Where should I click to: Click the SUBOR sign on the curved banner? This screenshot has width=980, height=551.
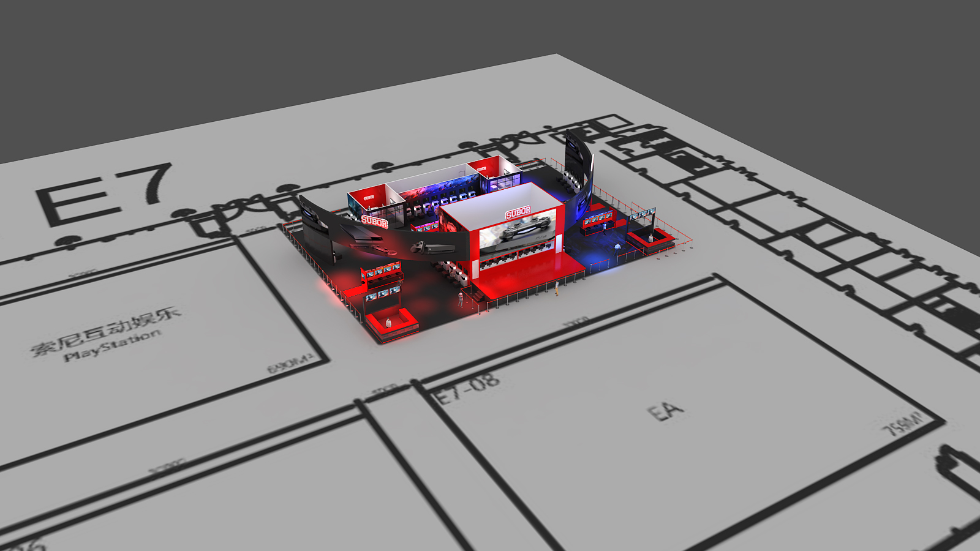(374, 221)
